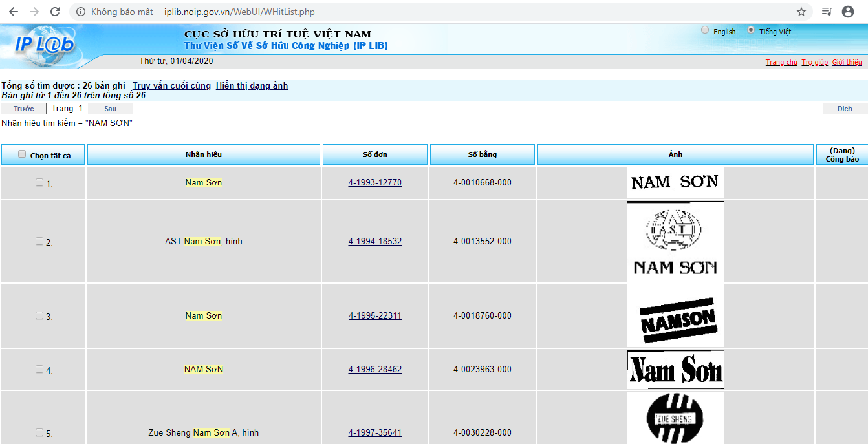
Task: Select the Tiếng Việt radio button
Action: [751, 30]
